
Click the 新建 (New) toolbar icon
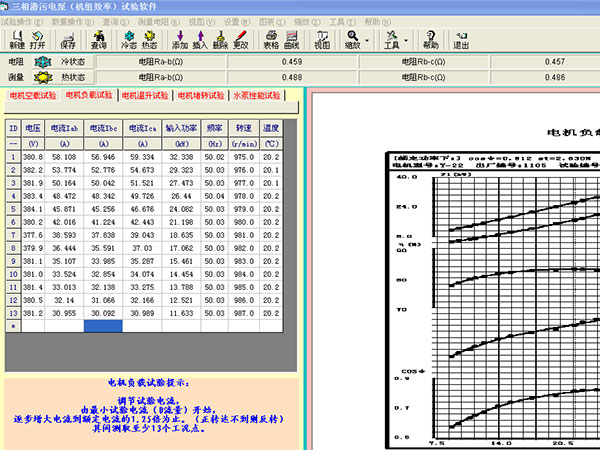tap(17, 39)
